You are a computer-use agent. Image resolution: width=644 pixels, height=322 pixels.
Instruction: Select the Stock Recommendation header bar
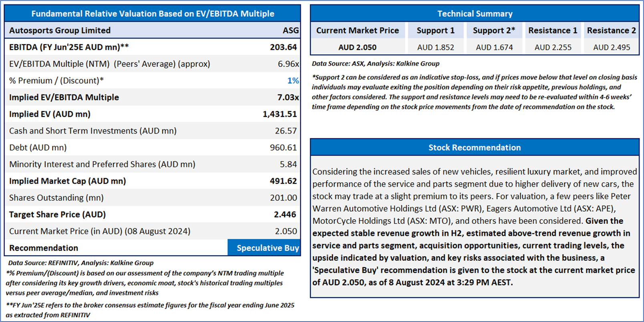click(475, 147)
